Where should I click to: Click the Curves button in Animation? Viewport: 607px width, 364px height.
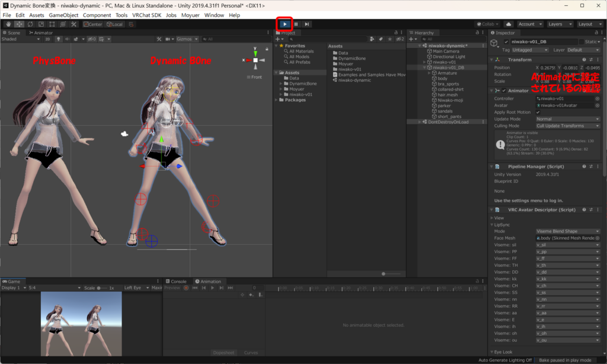pos(251,353)
